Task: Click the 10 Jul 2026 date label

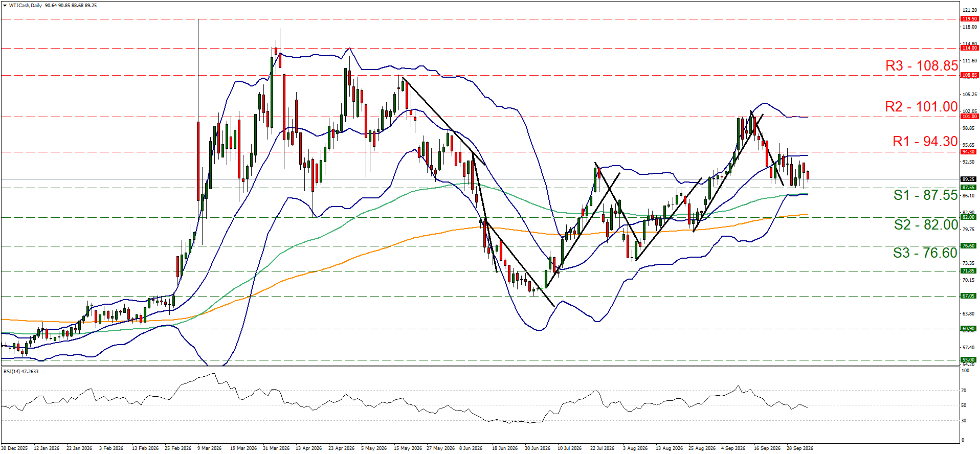Action: point(569,448)
